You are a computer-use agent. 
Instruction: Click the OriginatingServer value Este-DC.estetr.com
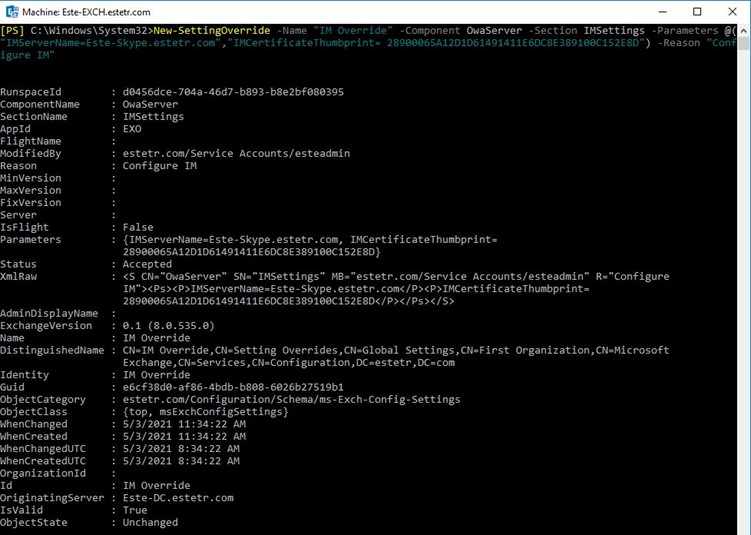(178, 498)
